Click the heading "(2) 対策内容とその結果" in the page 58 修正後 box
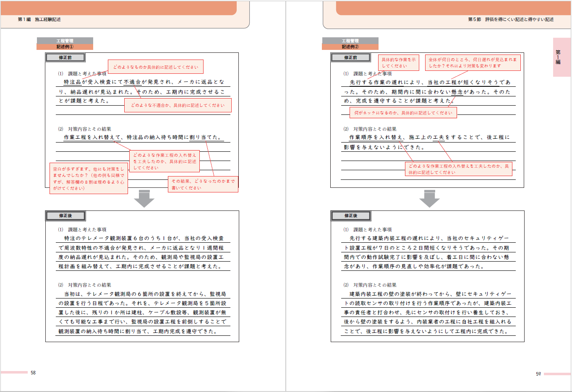 point(85,285)
